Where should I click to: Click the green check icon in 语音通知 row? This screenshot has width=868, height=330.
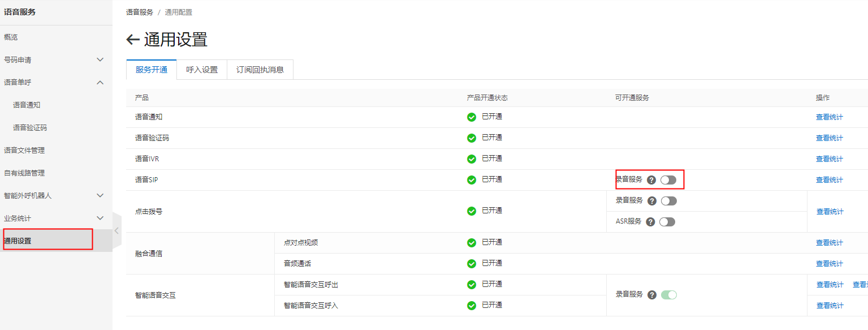pos(472,117)
